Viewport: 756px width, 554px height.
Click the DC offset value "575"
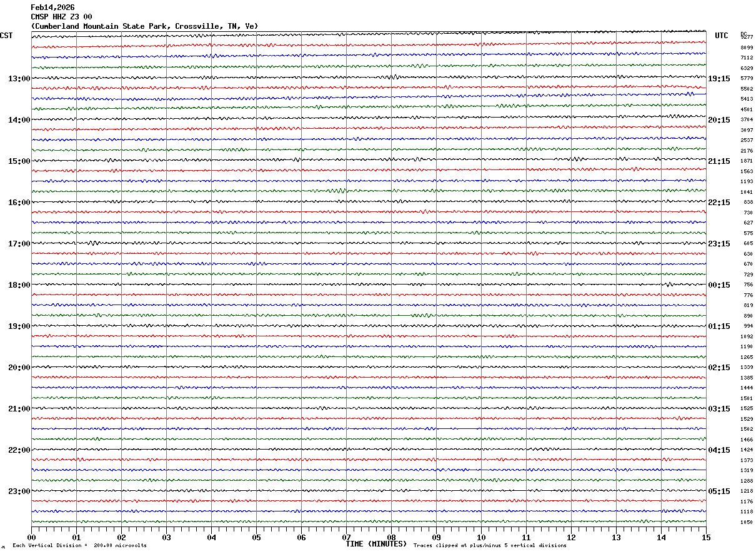[x=749, y=234]
